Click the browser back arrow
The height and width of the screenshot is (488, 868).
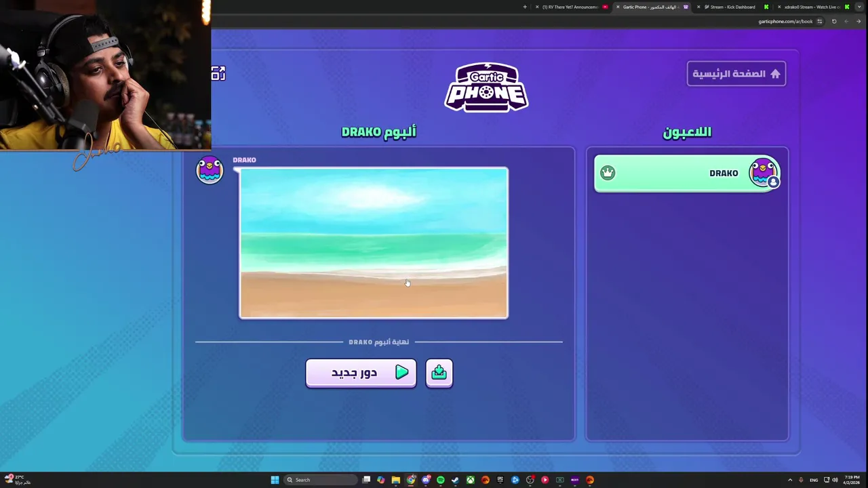tap(846, 21)
